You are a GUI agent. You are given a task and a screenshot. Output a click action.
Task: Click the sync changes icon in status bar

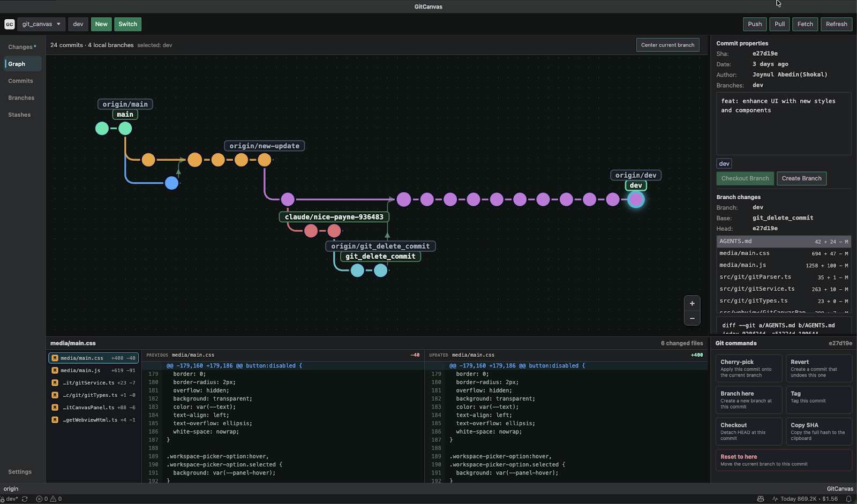click(x=25, y=499)
